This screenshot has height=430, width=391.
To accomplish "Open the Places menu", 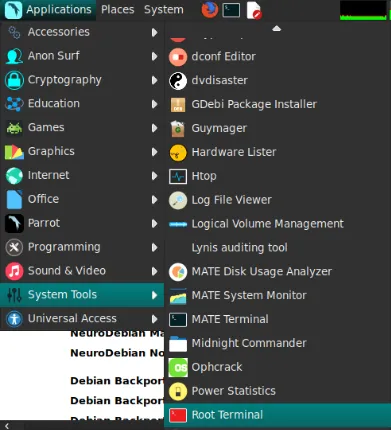I will coord(118,10).
